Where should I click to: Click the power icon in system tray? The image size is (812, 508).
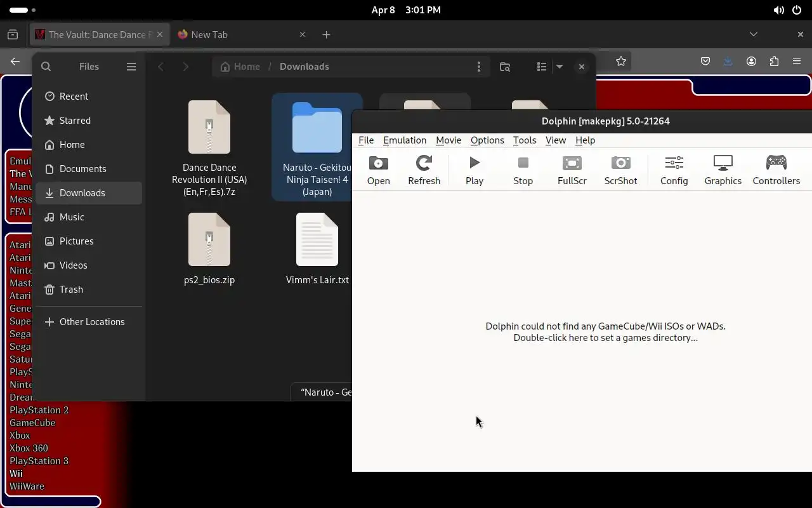click(797, 10)
